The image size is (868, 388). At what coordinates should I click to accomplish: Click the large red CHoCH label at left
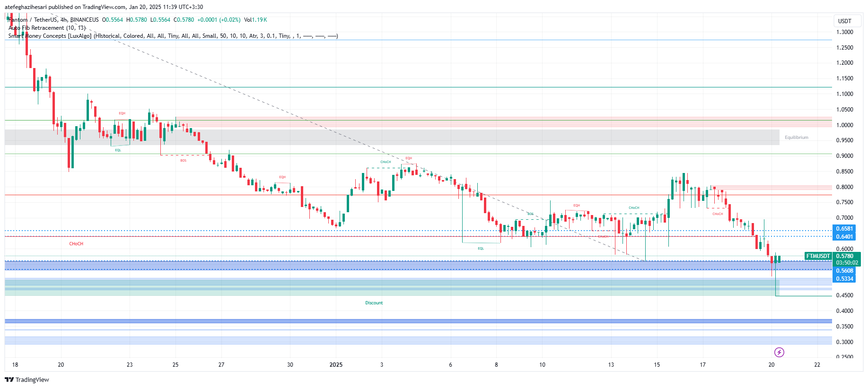pyautogui.click(x=76, y=244)
